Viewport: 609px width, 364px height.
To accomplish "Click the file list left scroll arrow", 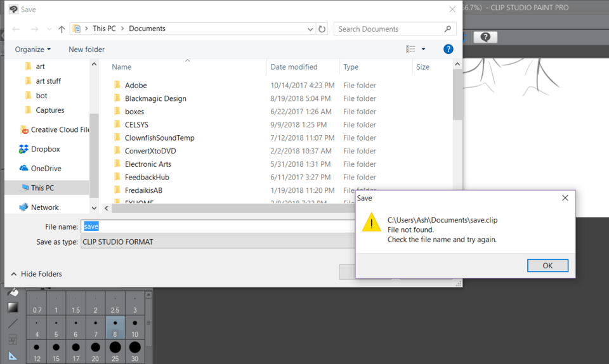I will pos(107,209).
